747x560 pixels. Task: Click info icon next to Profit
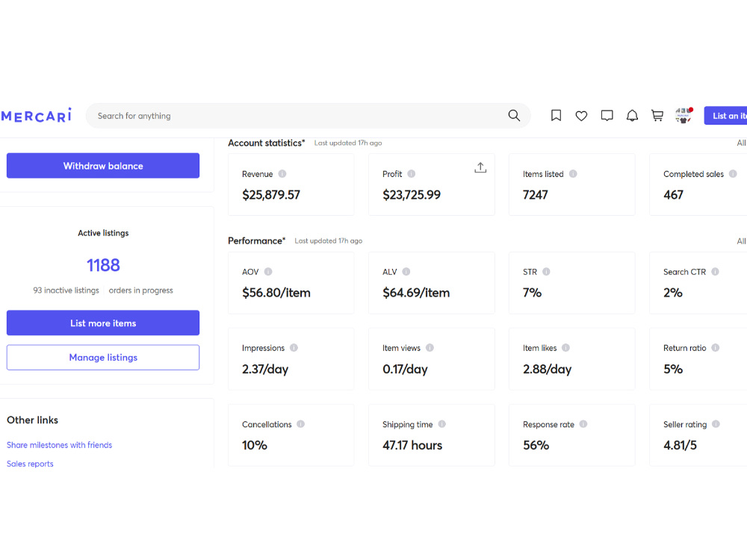coord(411,174)
